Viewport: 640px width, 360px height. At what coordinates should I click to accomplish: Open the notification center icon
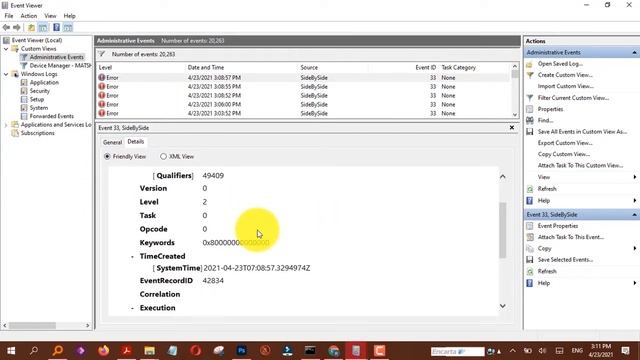[x=625, y=351]
